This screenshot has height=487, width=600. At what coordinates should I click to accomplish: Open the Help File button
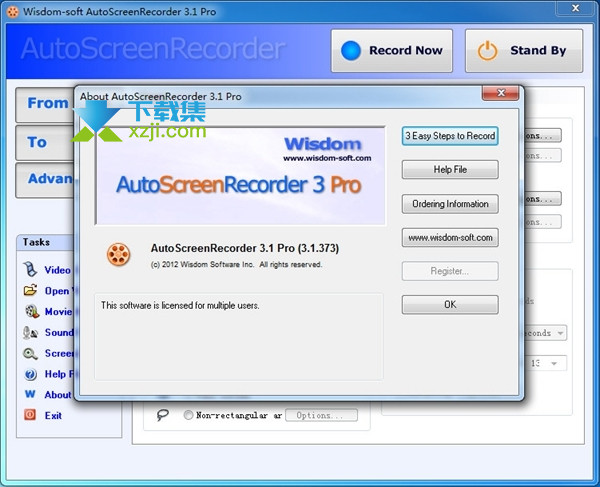click(x=450, y=169)
